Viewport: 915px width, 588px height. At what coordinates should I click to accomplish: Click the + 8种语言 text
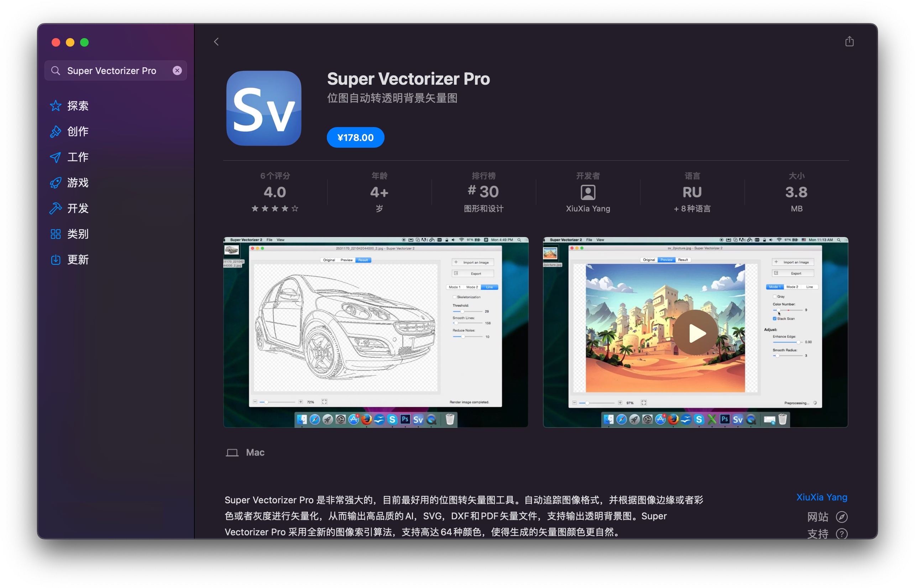click(x=692, y=209)
